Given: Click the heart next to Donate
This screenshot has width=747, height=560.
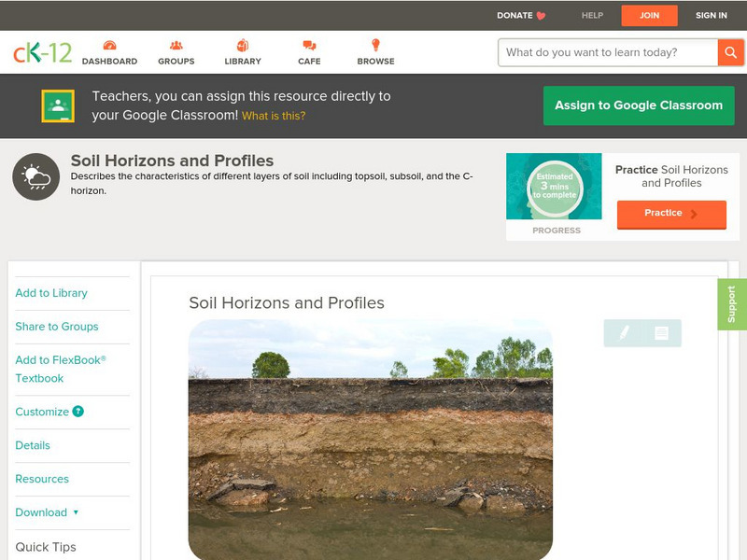Looking at the screenshot, I should (x=539, y=15).
